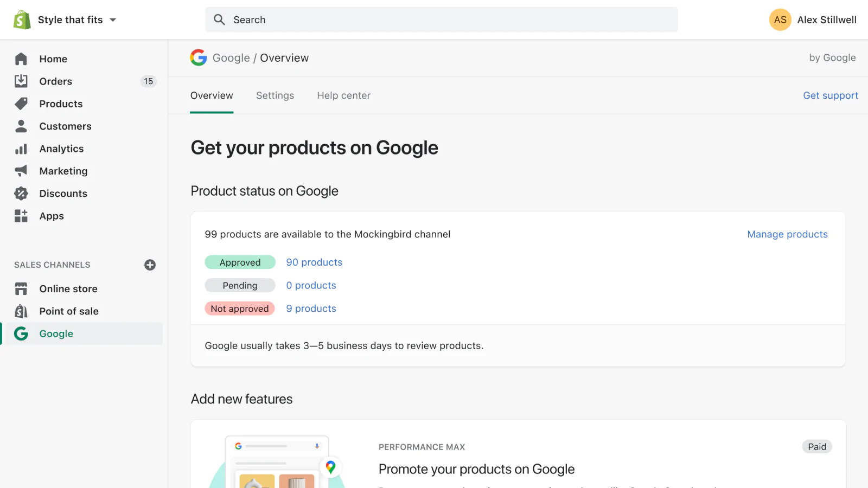Open Marketing section
This screenshot has width=868, height=488.
(x=63, y=171)
